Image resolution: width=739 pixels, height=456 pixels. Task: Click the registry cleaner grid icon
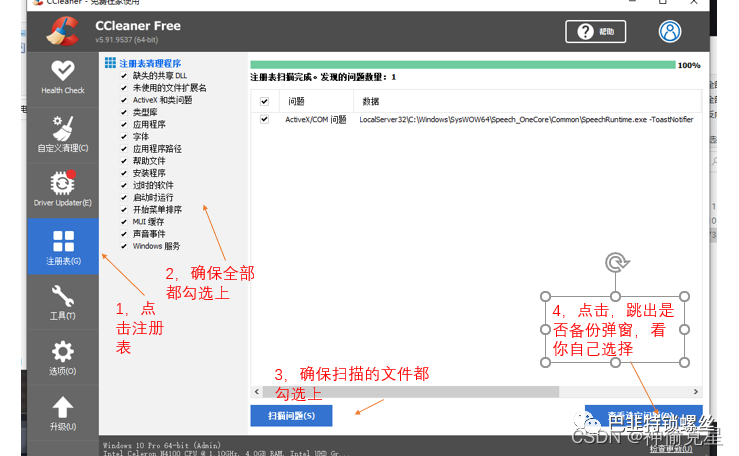click(110, 63)
